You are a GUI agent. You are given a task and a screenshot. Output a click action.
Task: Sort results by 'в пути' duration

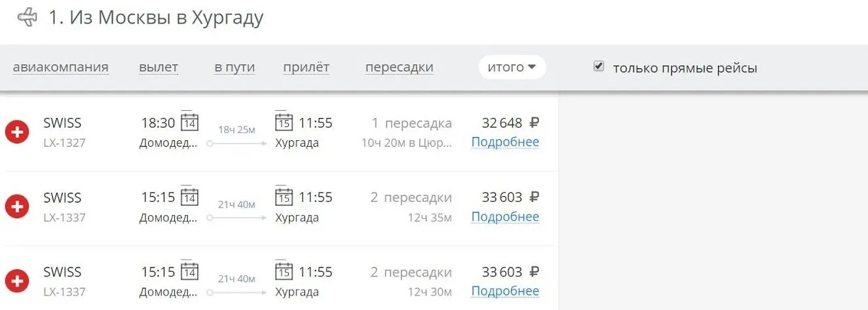tap(235, 67)
